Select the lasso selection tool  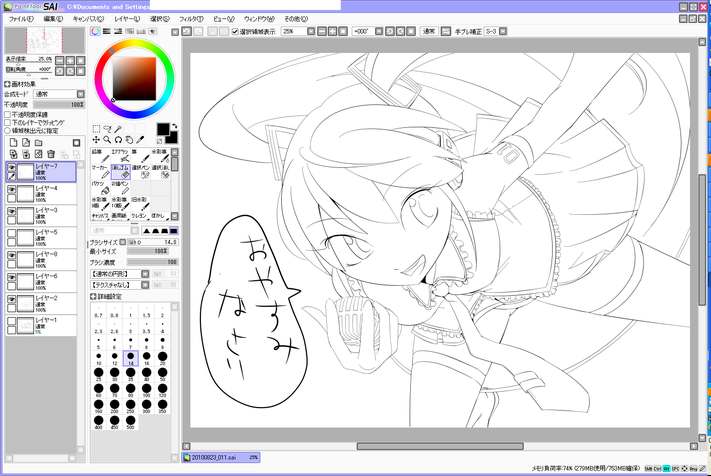107,129
